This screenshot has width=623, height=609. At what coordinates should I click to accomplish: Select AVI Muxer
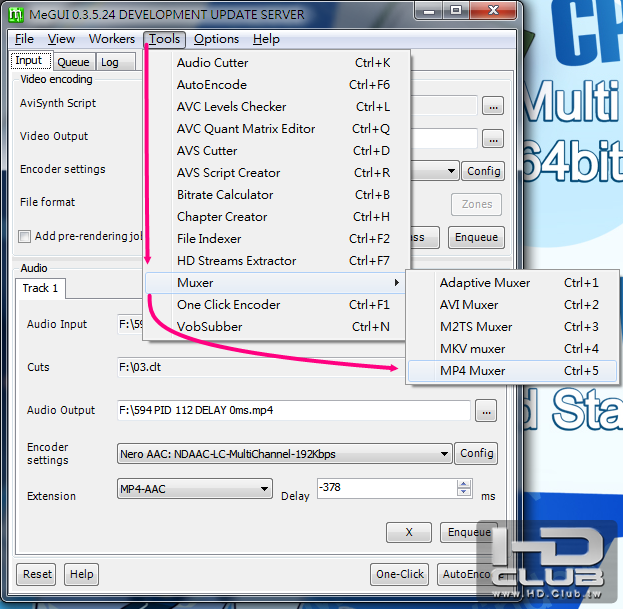pos(512,305)
